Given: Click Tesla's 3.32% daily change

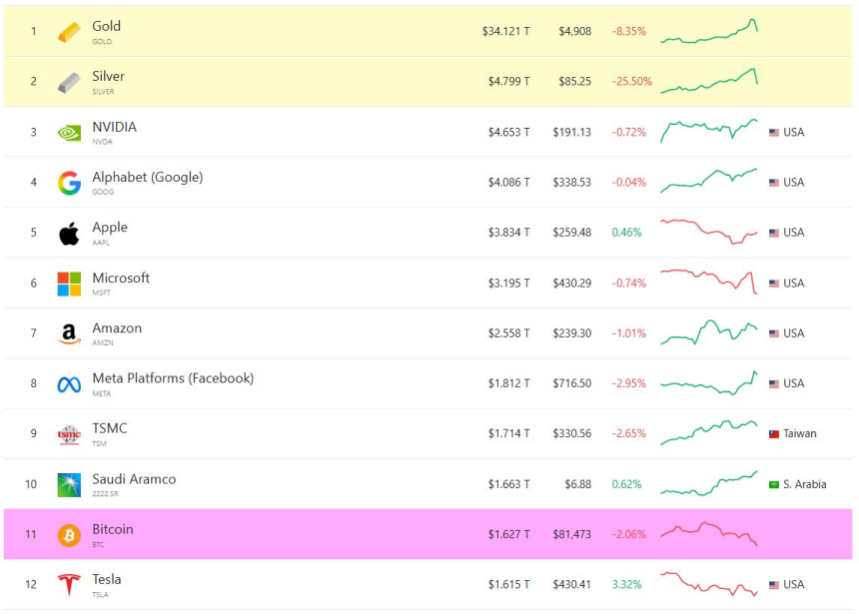Looking at the screenshot, I should pos(626,585).
